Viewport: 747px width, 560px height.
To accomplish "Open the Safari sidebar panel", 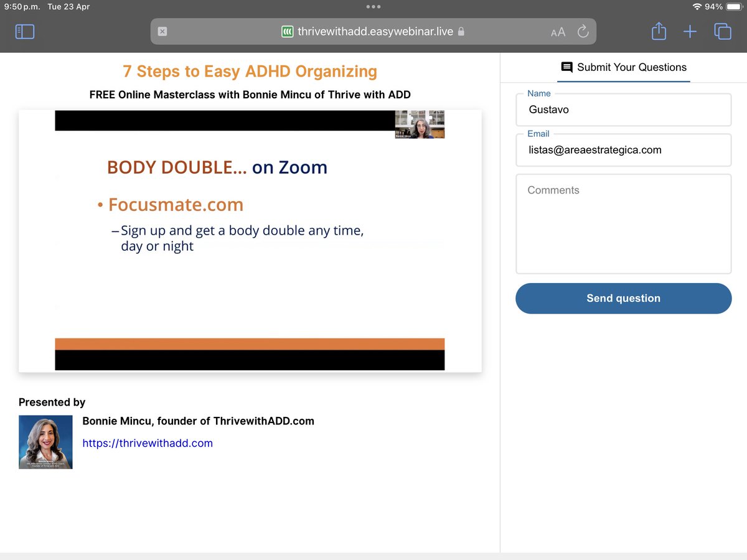I will [25, 32].
